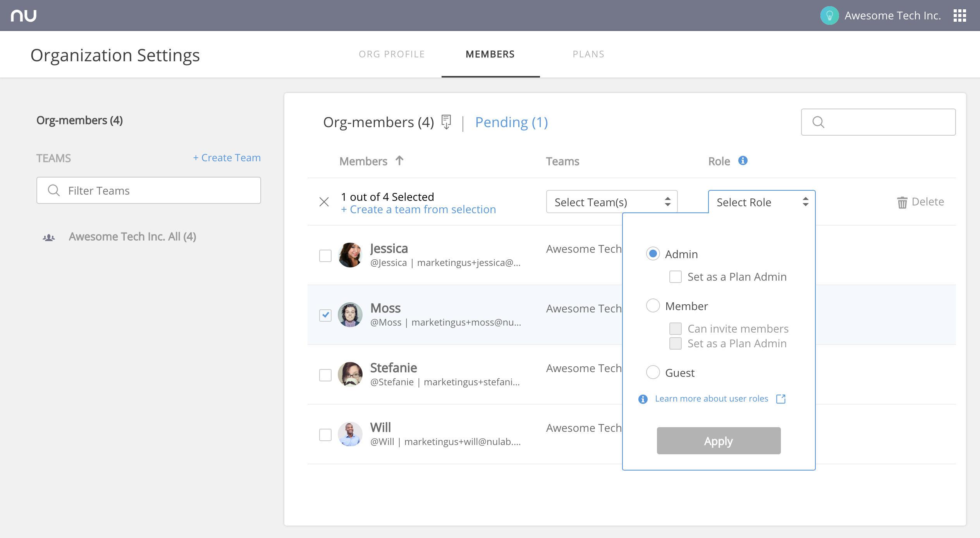
Task: Click sidebar Org-members (4) heading
Action: (79, 121)
